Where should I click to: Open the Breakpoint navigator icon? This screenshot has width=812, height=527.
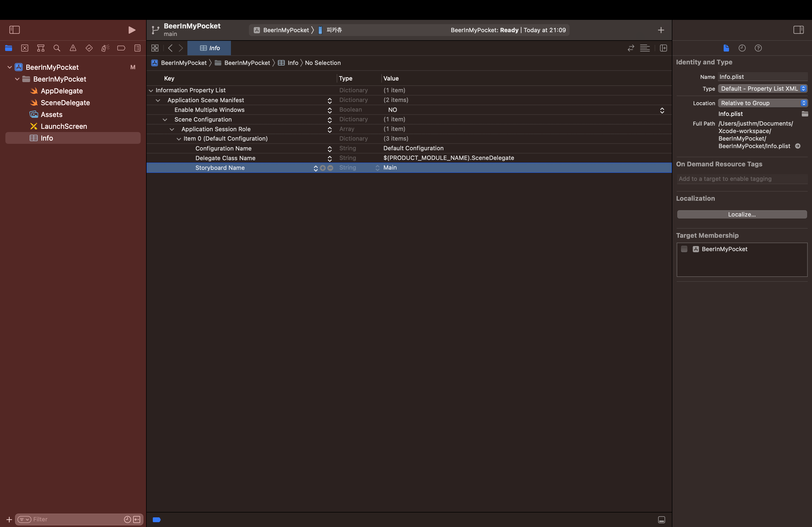[121, 48]
